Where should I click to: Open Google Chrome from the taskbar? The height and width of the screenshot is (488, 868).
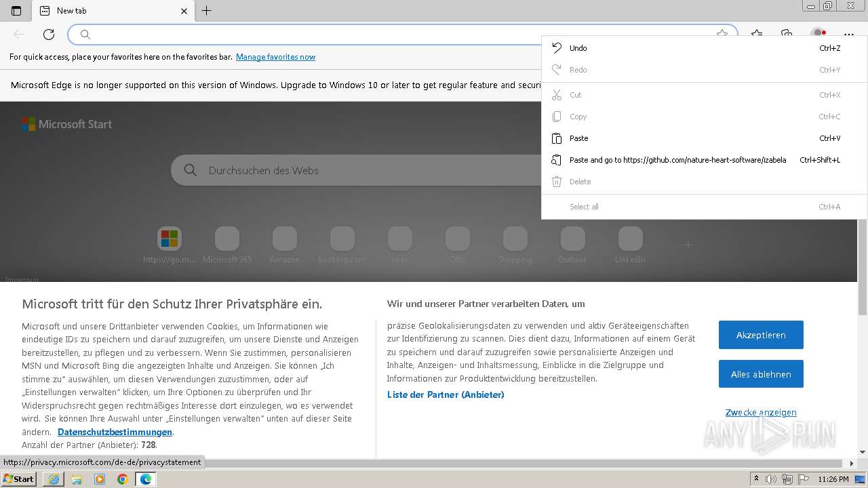click(123, 479)
